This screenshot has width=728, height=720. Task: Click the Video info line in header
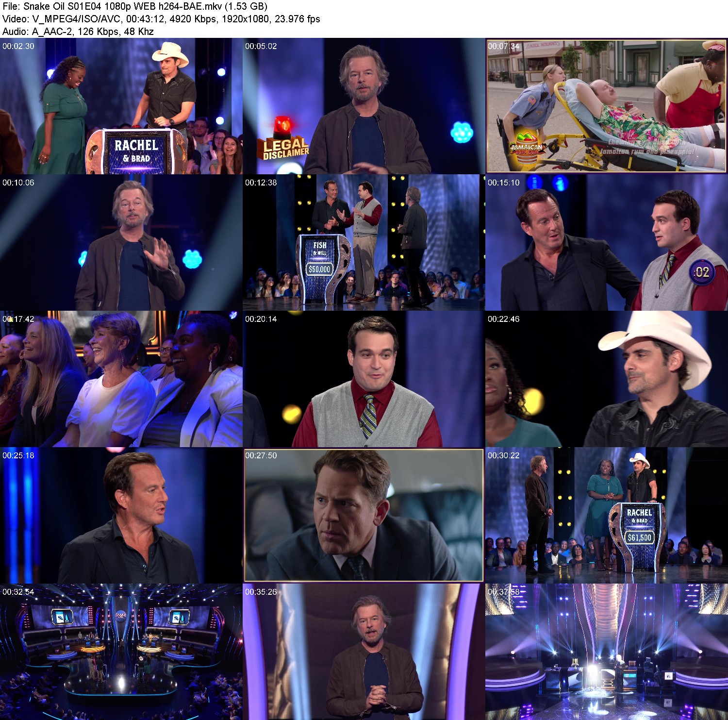coord(161,19)
